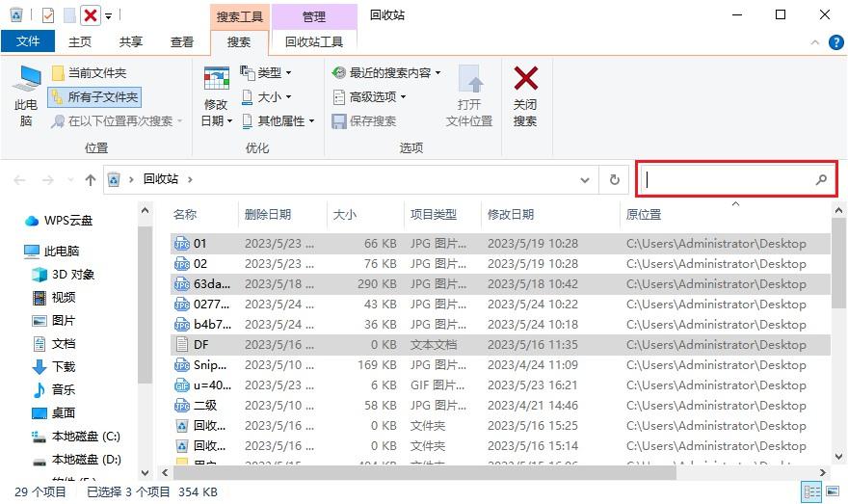Open the Size filter dropdown
Viewport: 848px width, 504px height.
click(x=266, y=96)
